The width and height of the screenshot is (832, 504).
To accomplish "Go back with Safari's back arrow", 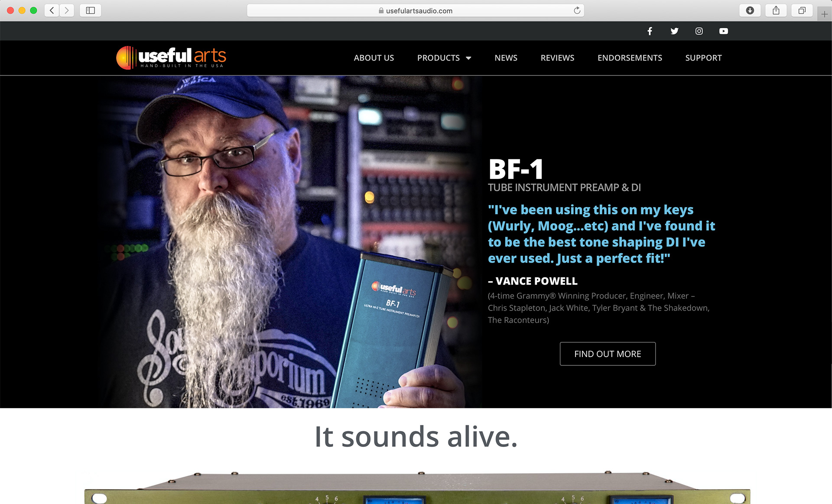I will pos(52,10).
